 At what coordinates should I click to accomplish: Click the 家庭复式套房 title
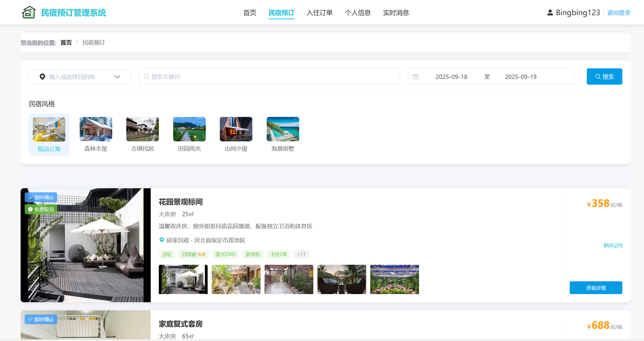coord(181,324)
